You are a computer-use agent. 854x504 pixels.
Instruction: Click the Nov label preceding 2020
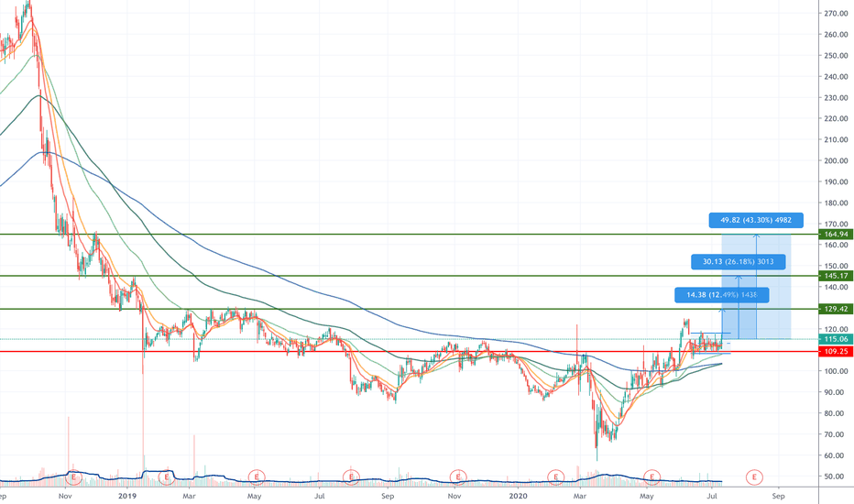454,496
